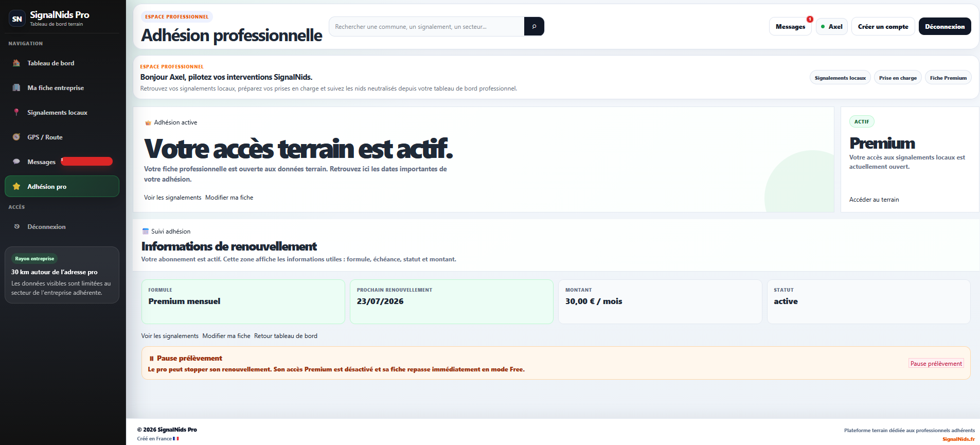Open Ma fiche entreprise page

point(62,87)
